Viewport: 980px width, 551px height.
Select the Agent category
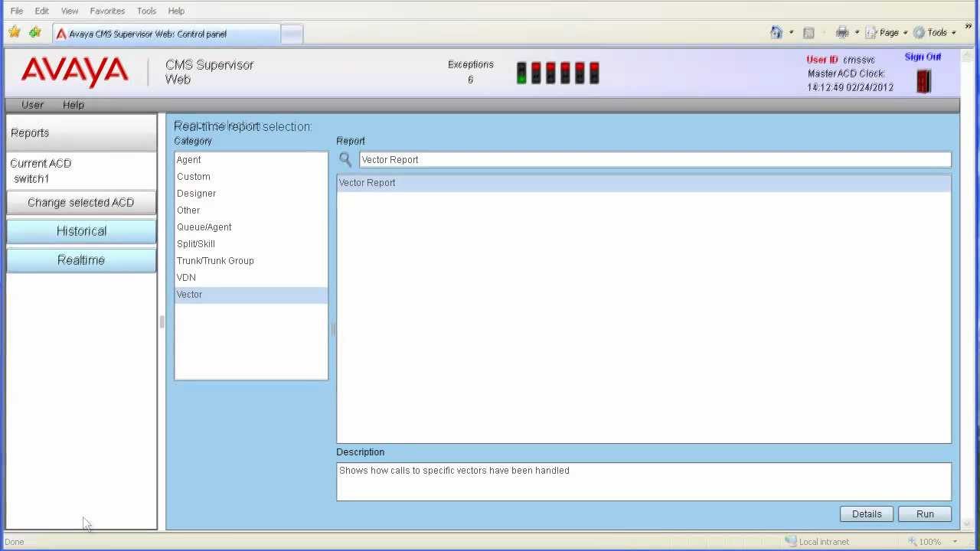[251, 160]
